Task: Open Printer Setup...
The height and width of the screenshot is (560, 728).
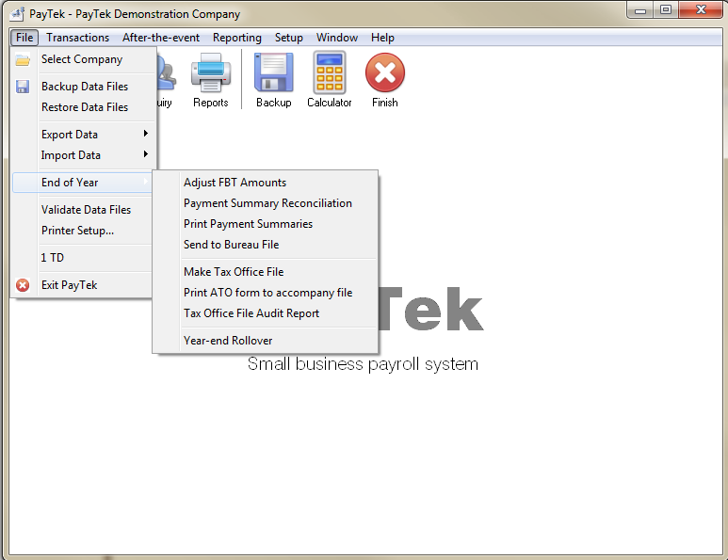Action: (84, 231)
